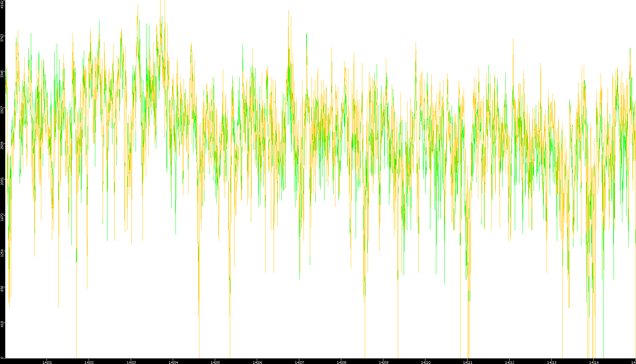Click the 4182 value axis label
The height and width of the screenshot is (364, 636).
[x=2, y=4]
